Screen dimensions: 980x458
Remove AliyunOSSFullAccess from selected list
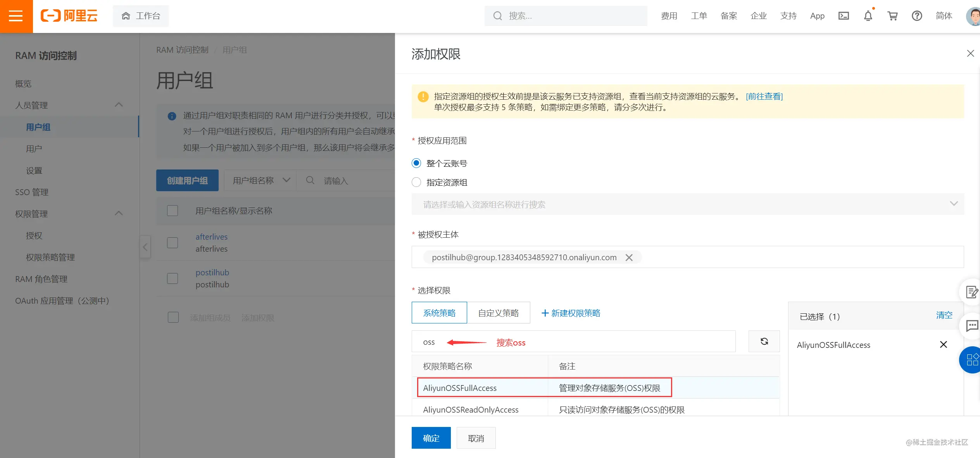coord(943,344)
